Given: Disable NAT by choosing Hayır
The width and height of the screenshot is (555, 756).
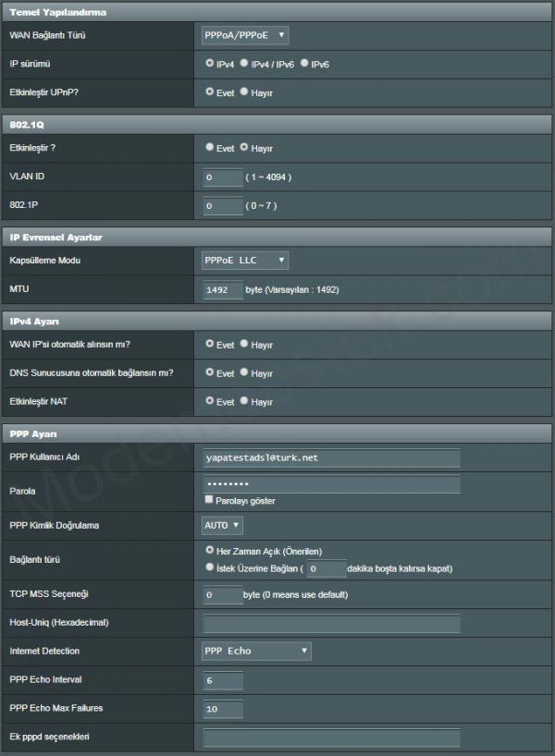Looking at the screenshot, I should pos(244,402).
